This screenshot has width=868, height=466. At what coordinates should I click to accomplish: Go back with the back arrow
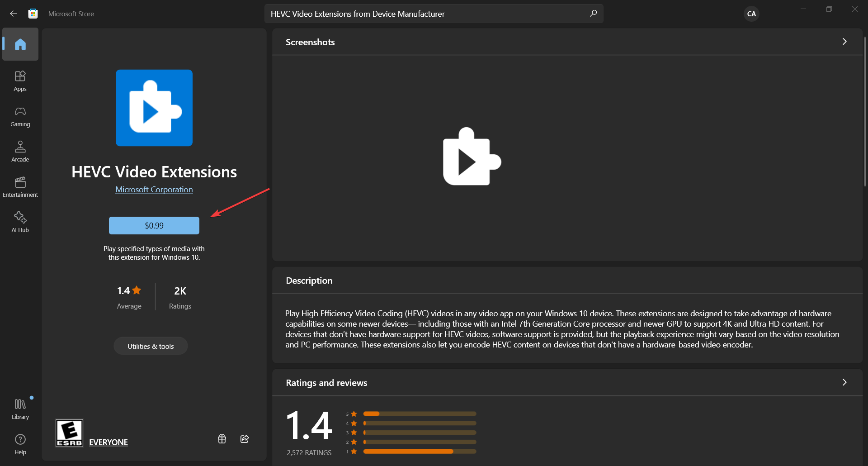pos(14,14)
